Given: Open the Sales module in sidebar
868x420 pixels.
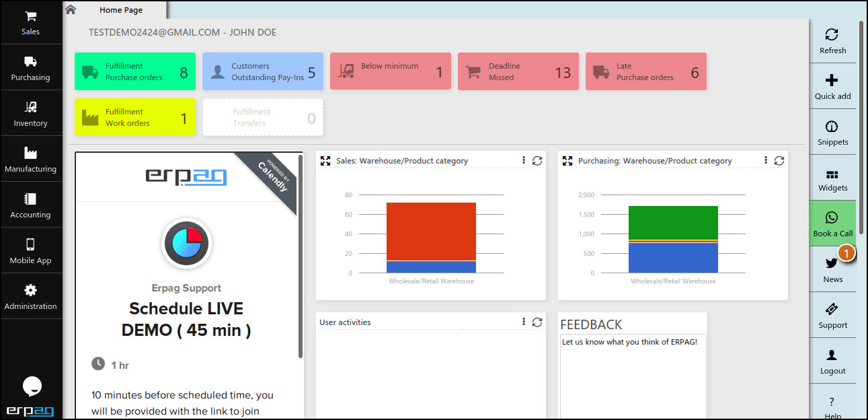Looking at the screenshot, I should click(31, 23).
